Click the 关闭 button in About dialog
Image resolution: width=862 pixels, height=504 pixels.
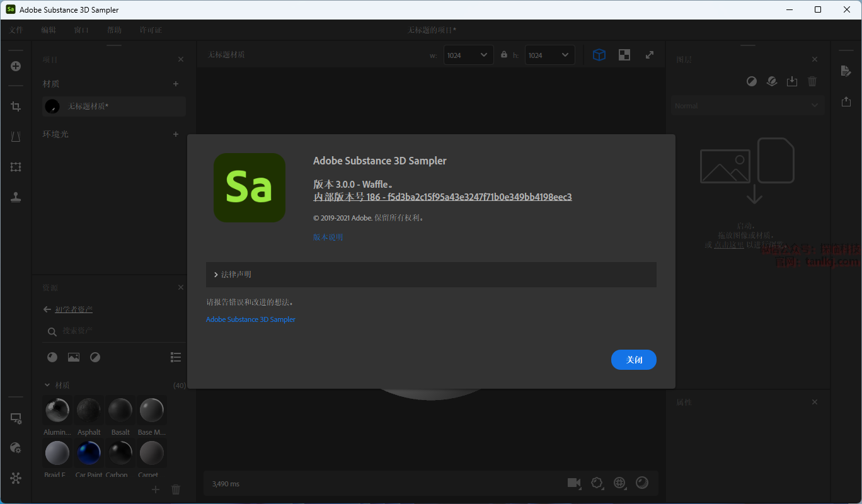point(634,360)
